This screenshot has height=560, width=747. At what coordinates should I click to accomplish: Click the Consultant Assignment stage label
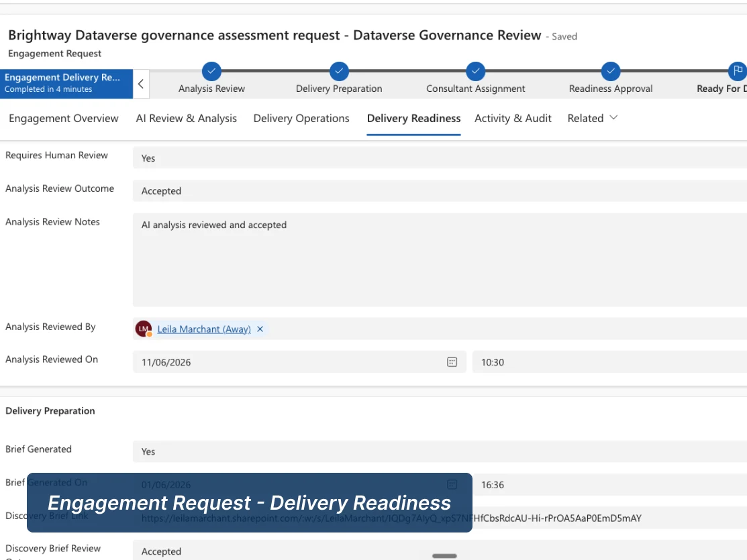click(x=475, y=89)
